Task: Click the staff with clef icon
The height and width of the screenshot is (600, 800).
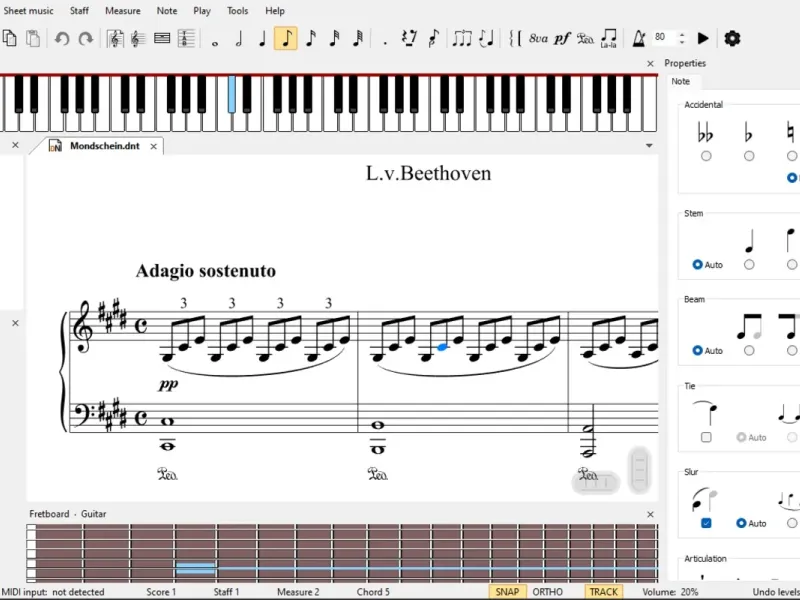Action: tap(138, 39)
